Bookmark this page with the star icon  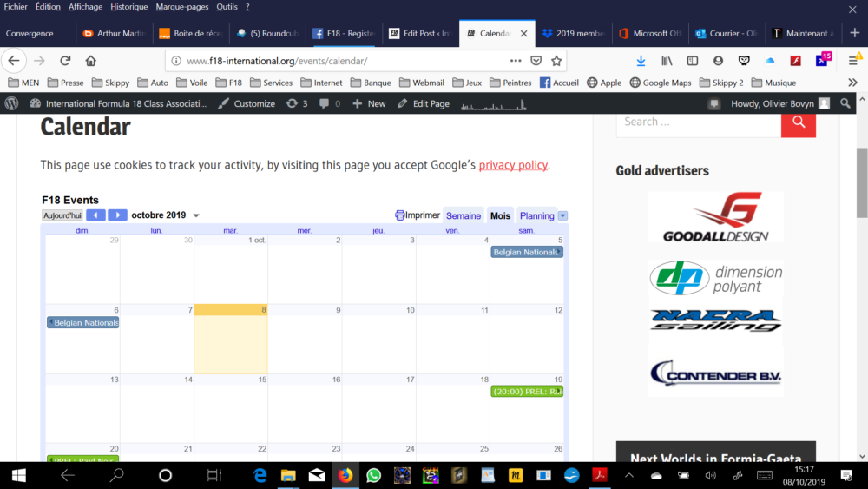click(556, 61)
